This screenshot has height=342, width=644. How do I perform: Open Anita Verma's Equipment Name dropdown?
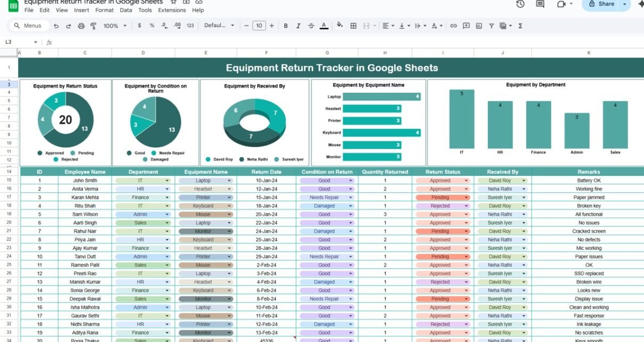coord(230,189)
